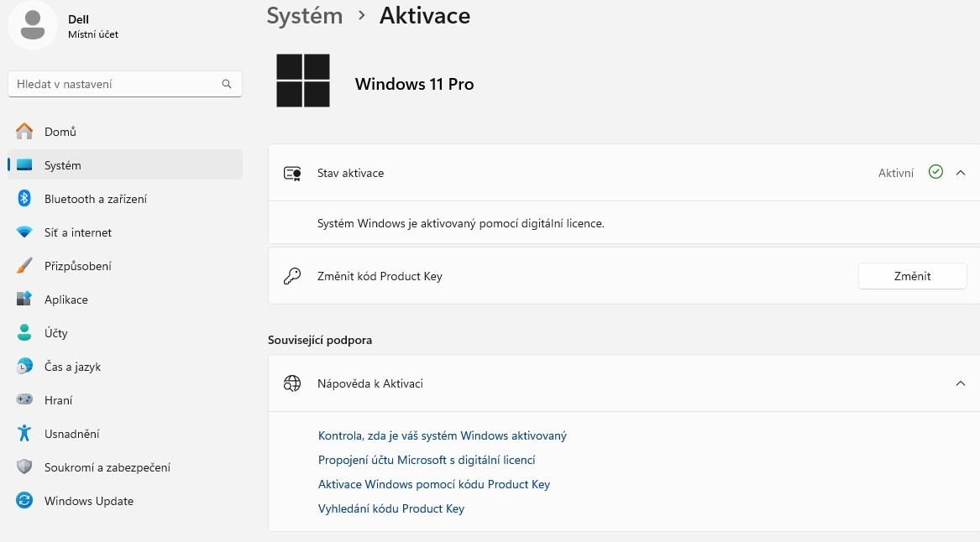Viewport: 980px width, 542px height.
Task: Open the Čas a jazyk settings category
Action: coord(72,367)
